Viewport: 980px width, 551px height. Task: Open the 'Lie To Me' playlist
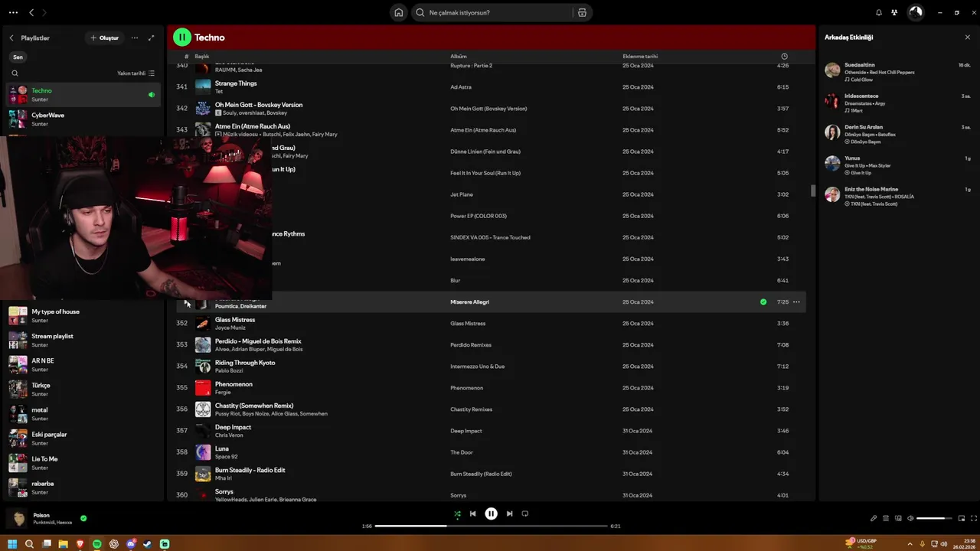[83, 463]
